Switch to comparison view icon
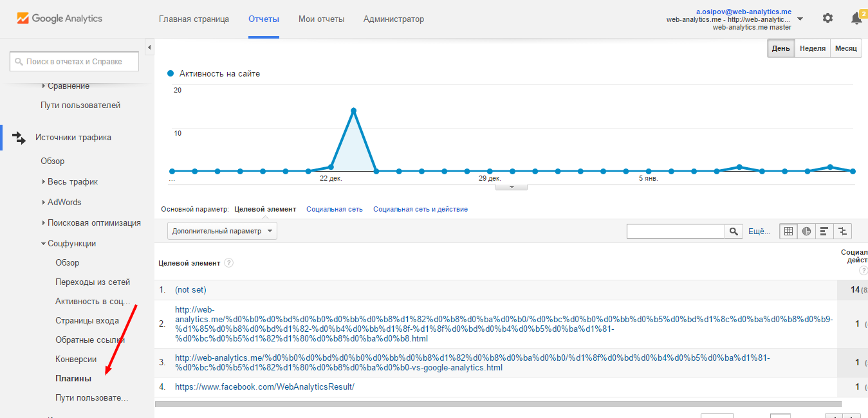 point(842,232)
